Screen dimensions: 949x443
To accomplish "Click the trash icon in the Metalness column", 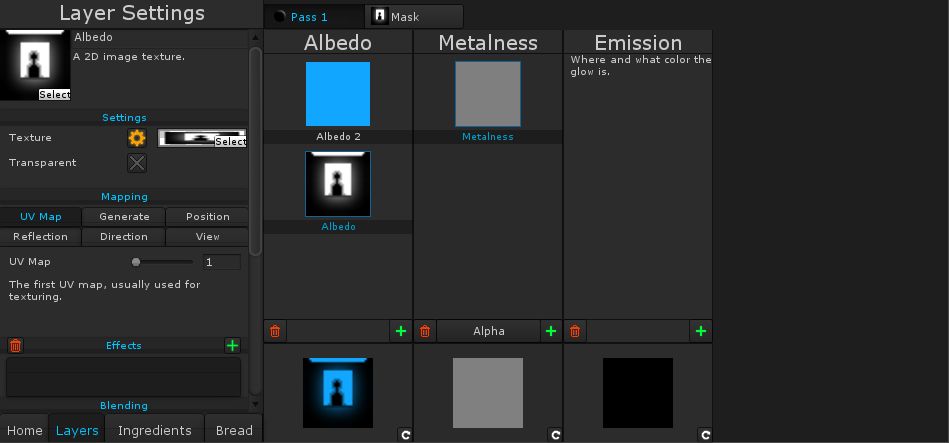I will pyautogui.click(x=425, y=331).
